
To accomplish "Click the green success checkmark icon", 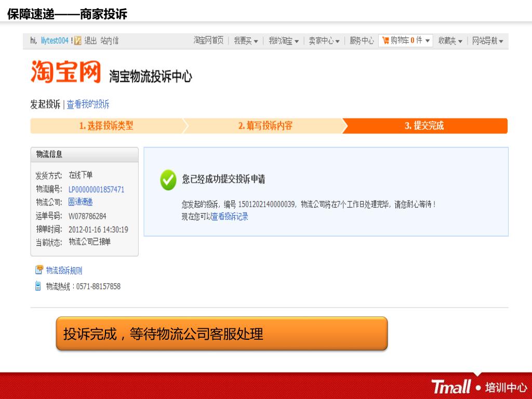I will [x=168, y=180].
